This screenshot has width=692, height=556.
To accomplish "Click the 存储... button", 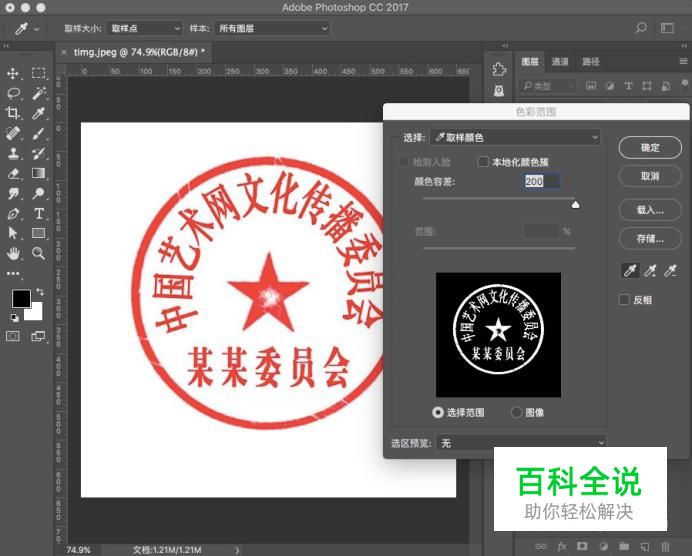I will click(650, 239).
